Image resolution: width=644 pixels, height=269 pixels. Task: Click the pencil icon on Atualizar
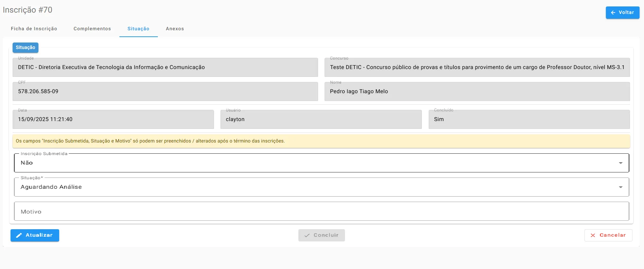coord(19,235)
